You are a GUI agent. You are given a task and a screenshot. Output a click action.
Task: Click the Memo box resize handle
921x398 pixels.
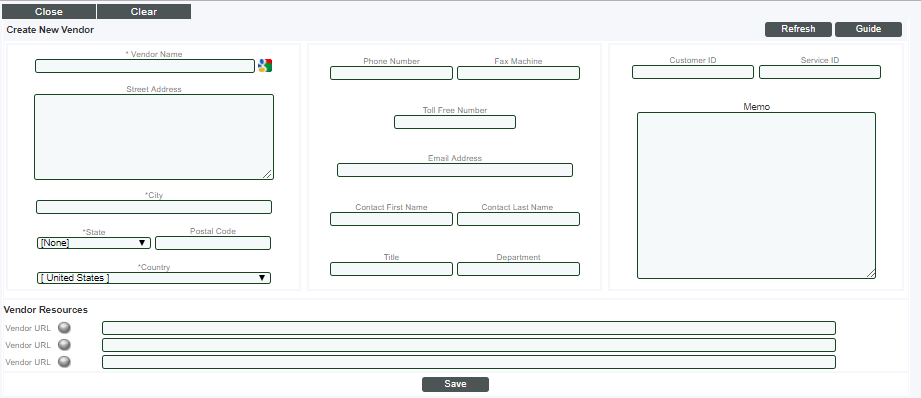click(x=870, y=273)
